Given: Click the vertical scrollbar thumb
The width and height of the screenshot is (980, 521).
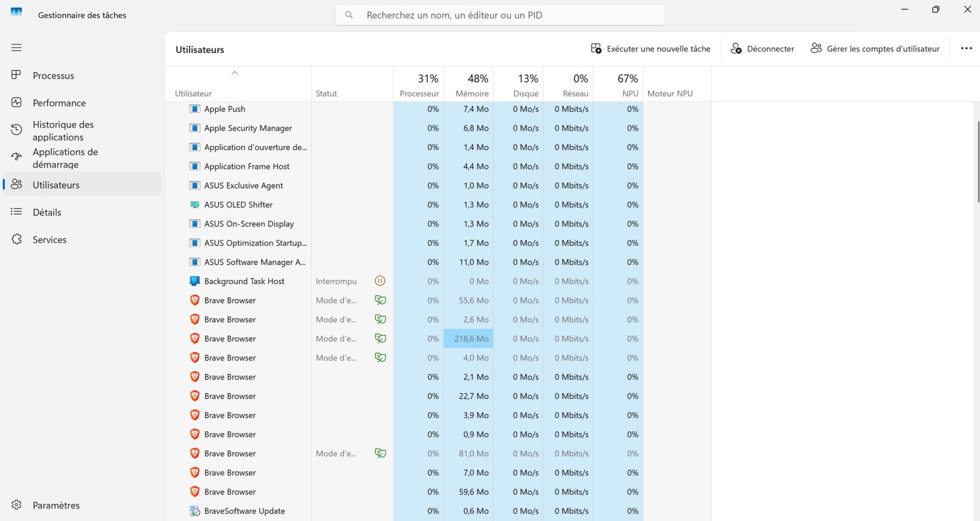Looking at the screenshot, I should [x=978, y=162].
